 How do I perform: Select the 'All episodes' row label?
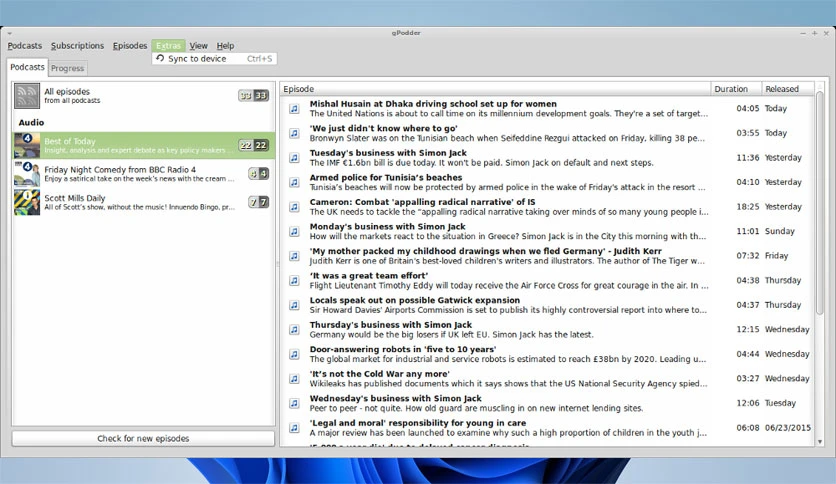pos(67,92)
